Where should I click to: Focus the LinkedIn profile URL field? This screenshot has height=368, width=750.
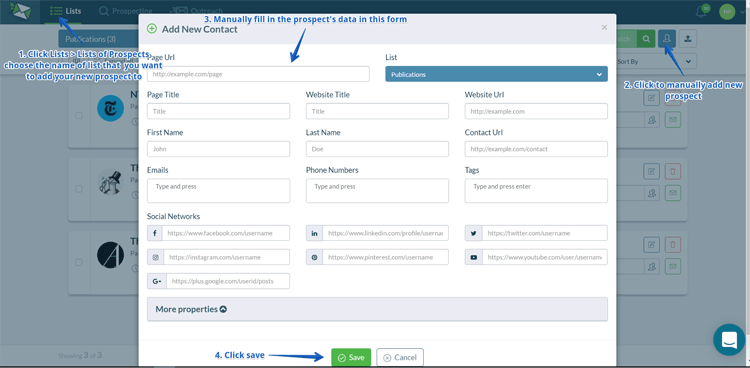(386, 233)
